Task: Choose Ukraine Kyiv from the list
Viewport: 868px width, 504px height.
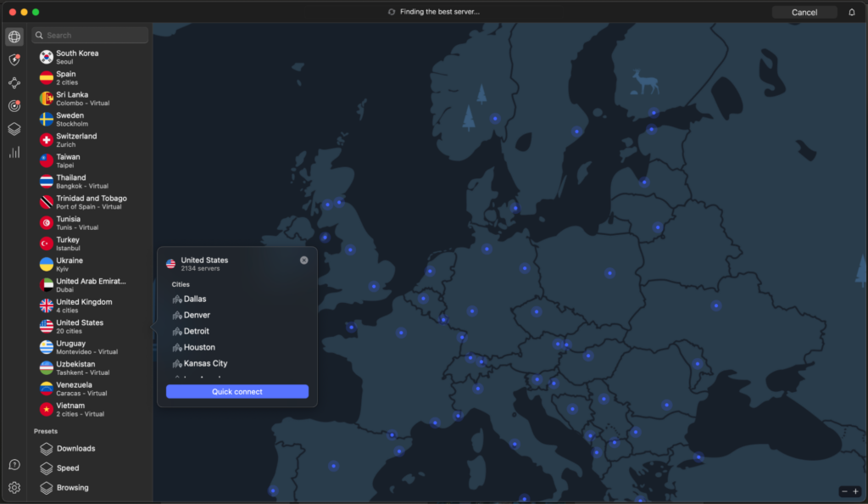Action: pos(92,264)
